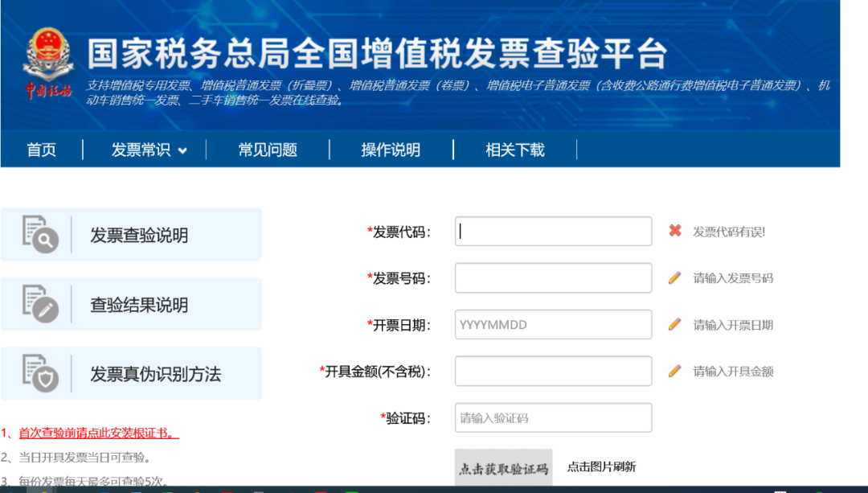The image size is (868, 493).
Task: Click the red X error icon beside 发票代码
Action: click(x=675, y=231)
